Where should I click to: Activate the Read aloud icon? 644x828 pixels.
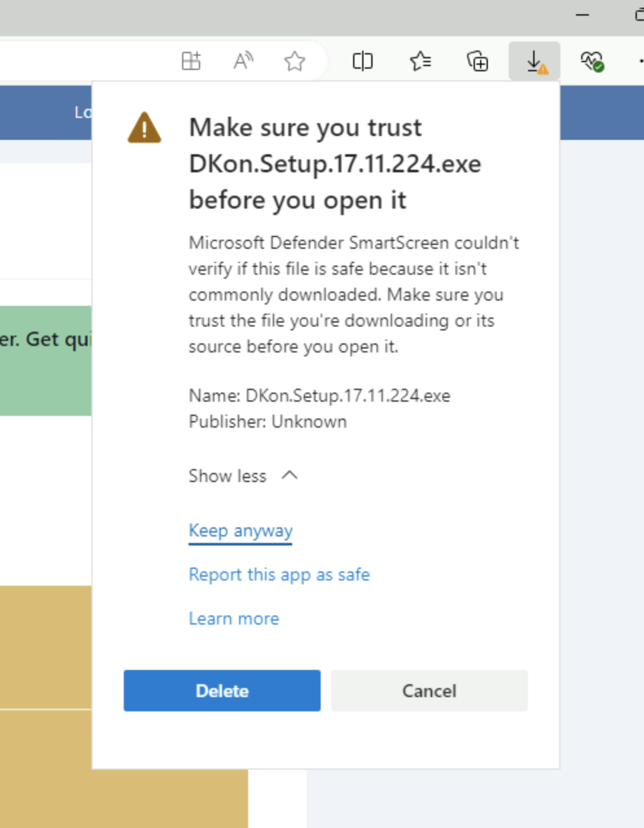click(243, 62)
